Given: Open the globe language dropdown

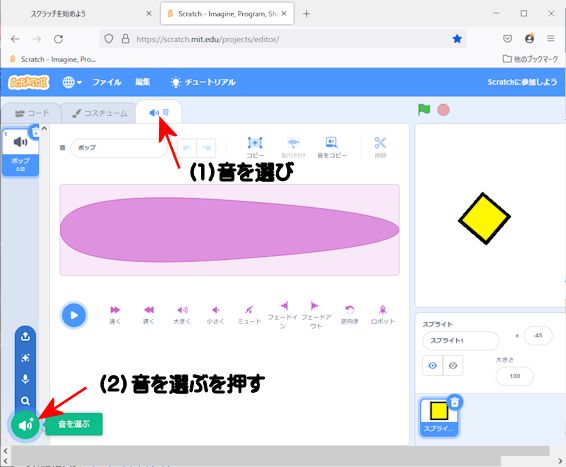Looking at the screenshot, I should tap(72, 82).
